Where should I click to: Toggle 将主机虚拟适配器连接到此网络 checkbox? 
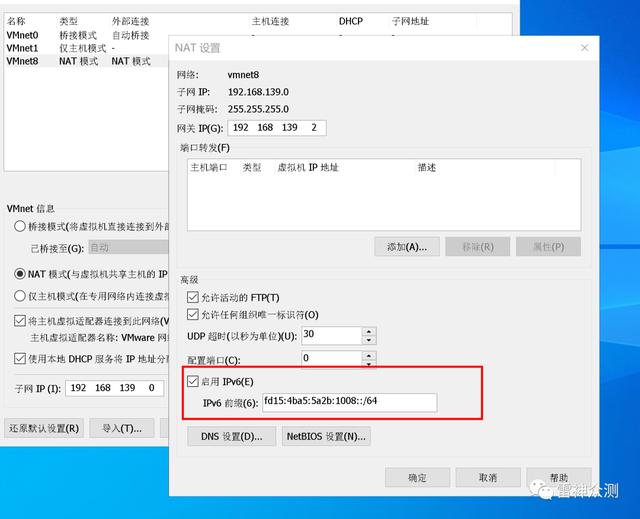(x=20, y=321)
